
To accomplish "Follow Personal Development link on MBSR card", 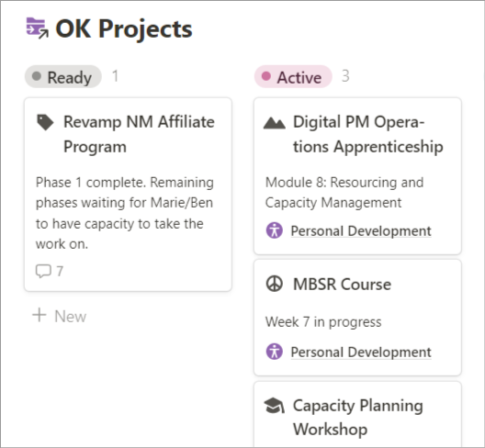I will point(361,352).
